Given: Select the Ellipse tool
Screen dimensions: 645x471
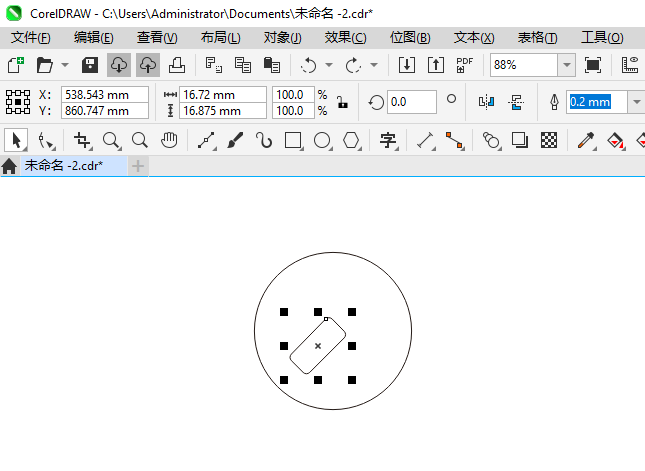Looking at the screenshot, I should coord(322,141).
